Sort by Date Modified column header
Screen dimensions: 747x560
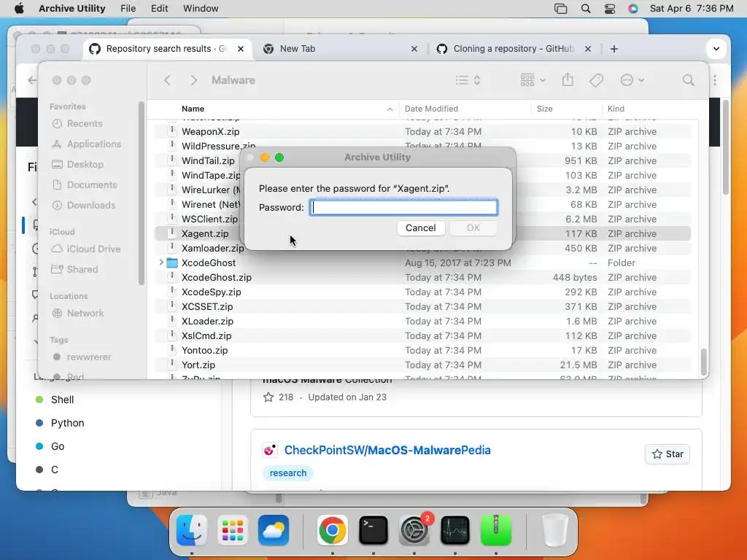465,109
